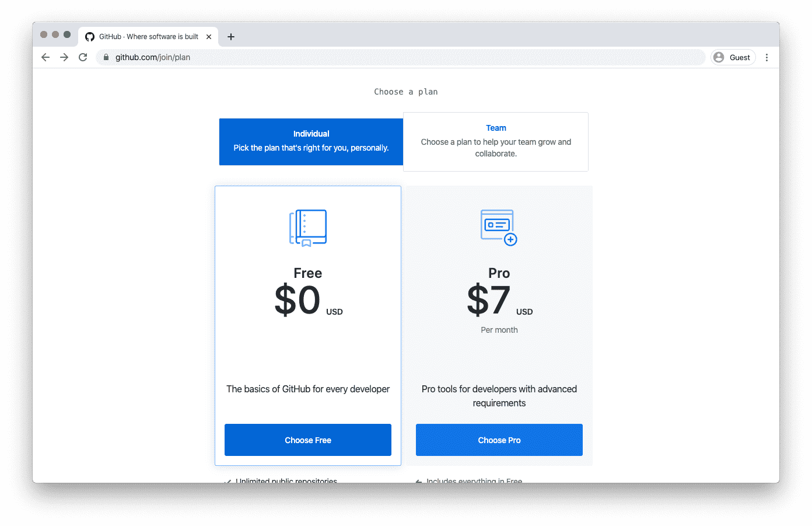Click the "$0" price text
Screen dimensions: 812x526
297,300
